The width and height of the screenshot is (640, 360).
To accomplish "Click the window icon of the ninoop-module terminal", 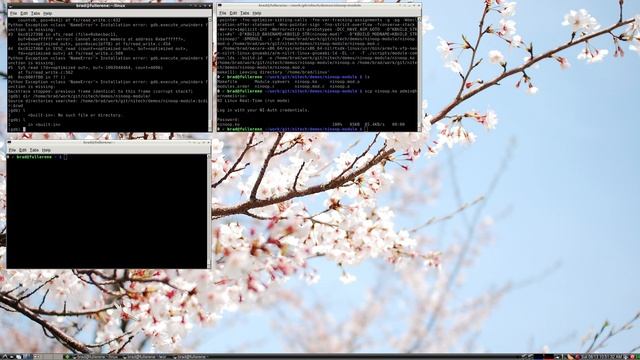I will pyautogui.click(x=220, y=6).
